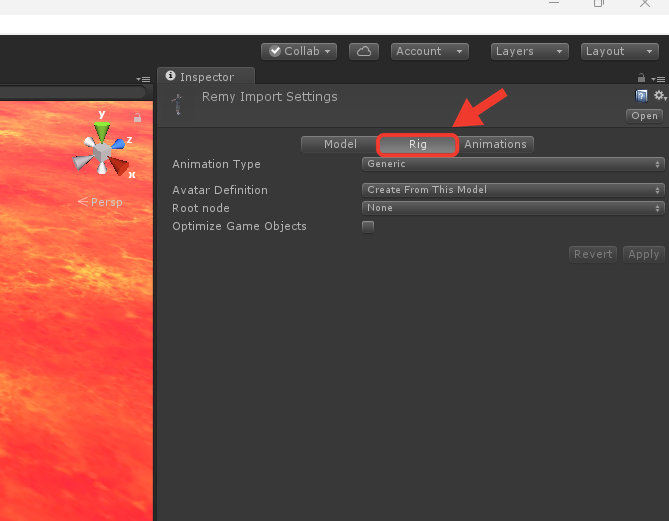The image size is (669, 521).
Task: Click the blue Z axis gizmo cone
Action: 118,143
